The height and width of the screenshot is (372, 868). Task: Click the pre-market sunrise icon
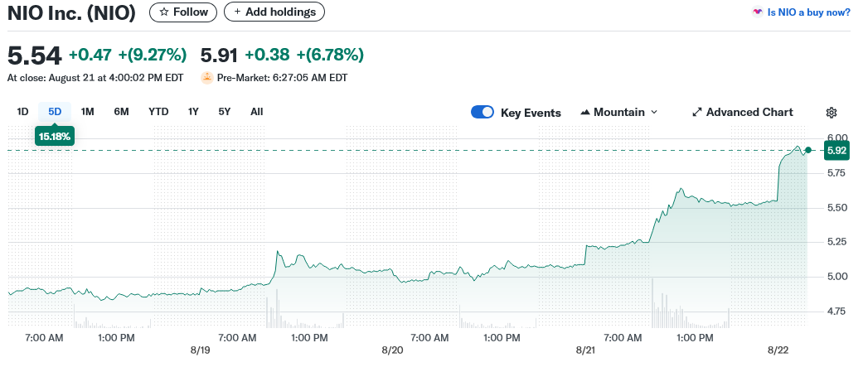(206, 78)
